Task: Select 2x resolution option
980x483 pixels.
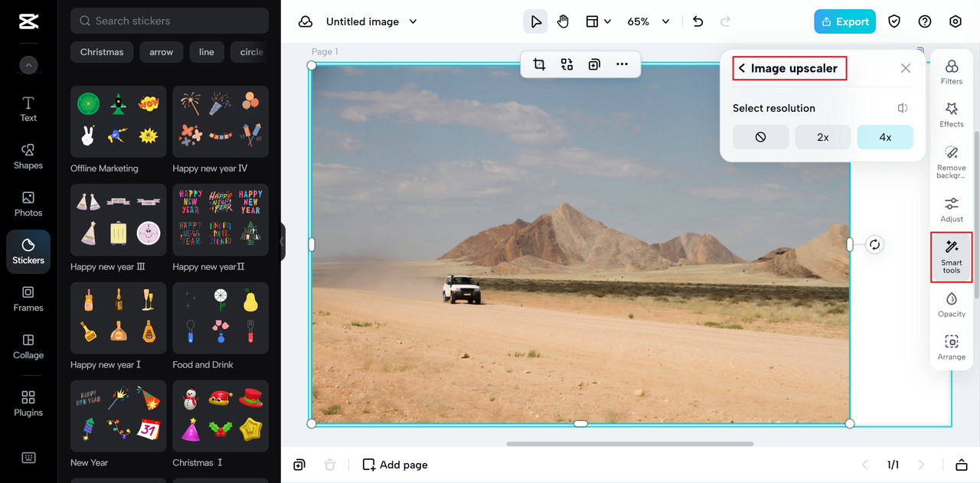Action: (x=823, y=137)
